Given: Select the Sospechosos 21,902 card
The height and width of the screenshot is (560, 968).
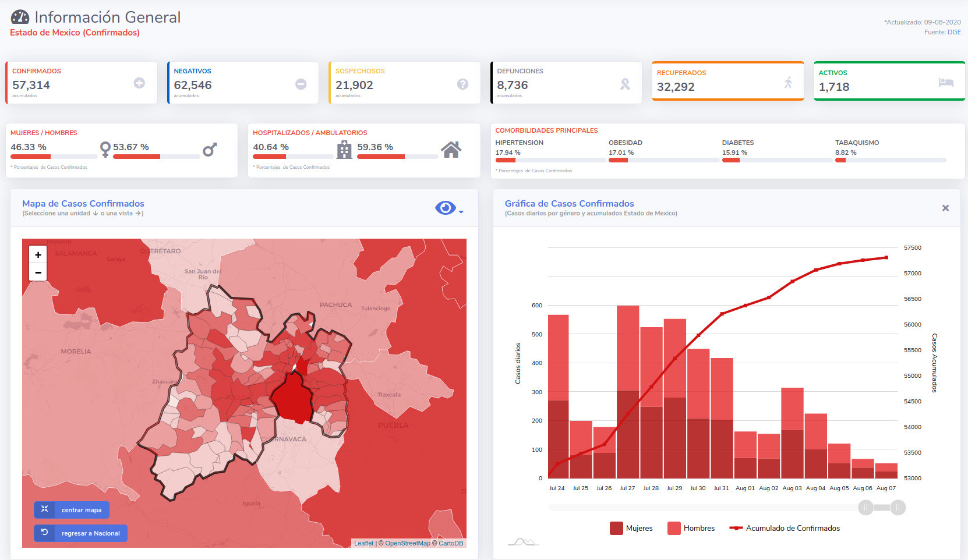Looking at the screenshot, I should tap(405, 83).
